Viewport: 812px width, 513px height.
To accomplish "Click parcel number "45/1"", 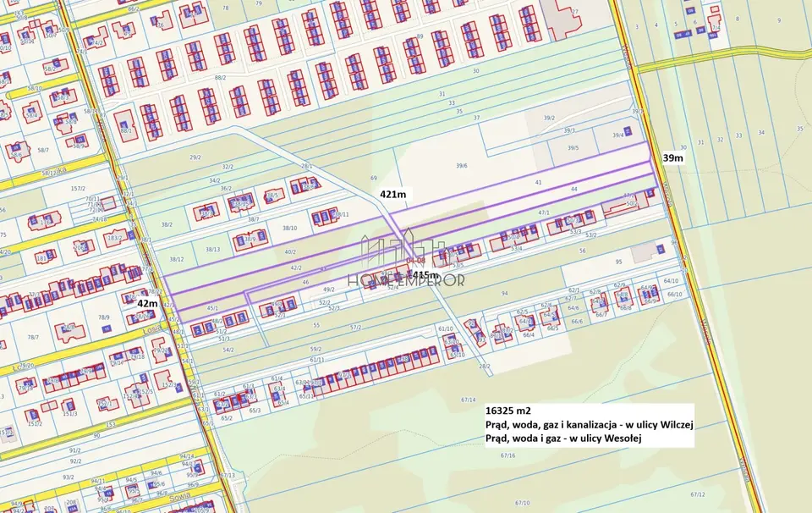I will [x=212, y=308].
